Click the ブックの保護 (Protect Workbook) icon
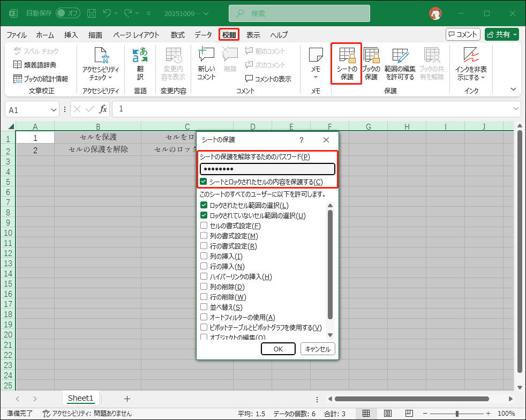Screen dimensions: 526x420 click(371, 56)
